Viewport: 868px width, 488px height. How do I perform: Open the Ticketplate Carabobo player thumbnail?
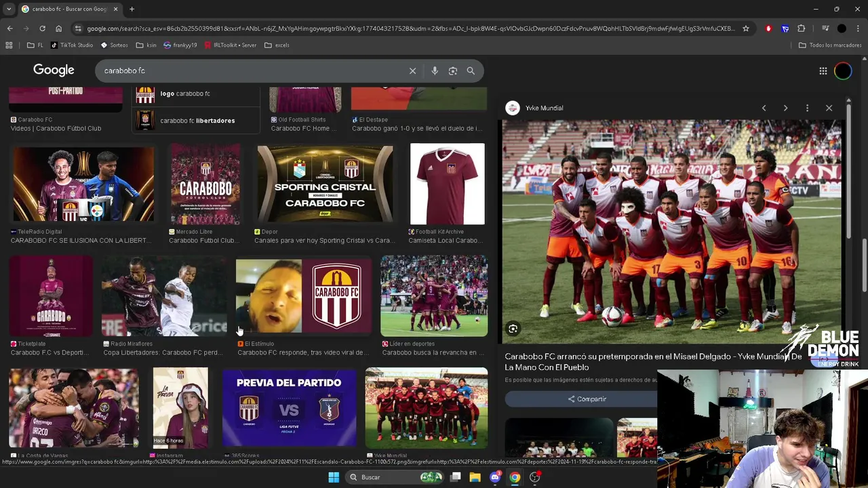(51, 296)
